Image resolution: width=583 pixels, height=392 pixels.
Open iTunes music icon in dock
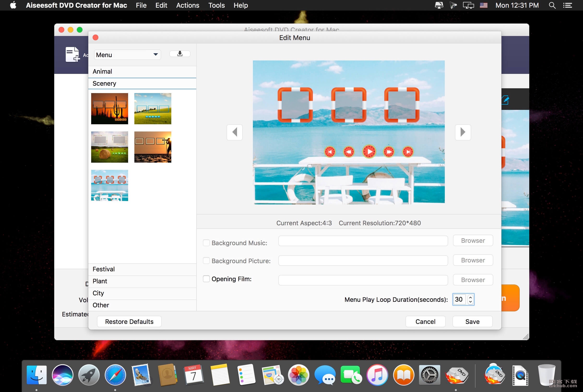[x=377, y=375]
